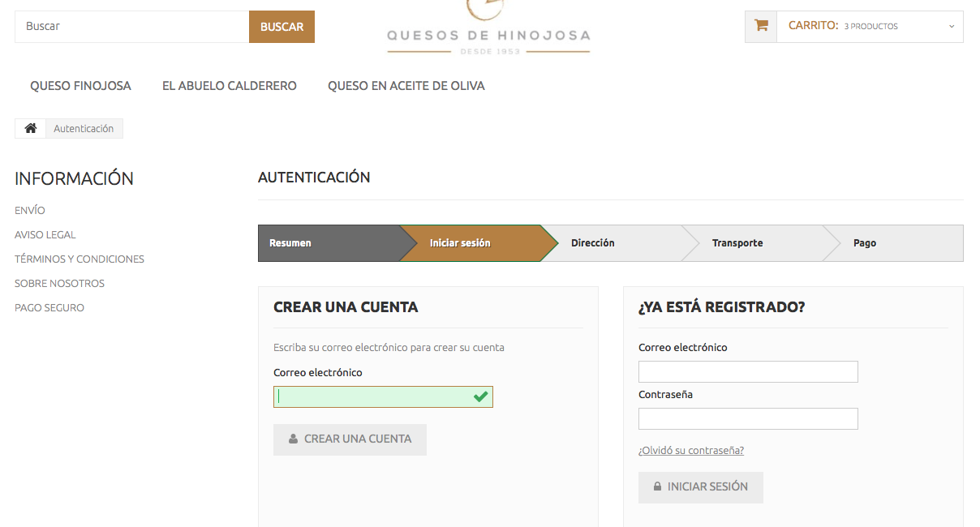Open Términos y Condiciones link
Screen dimensions: 980x527
80,259
